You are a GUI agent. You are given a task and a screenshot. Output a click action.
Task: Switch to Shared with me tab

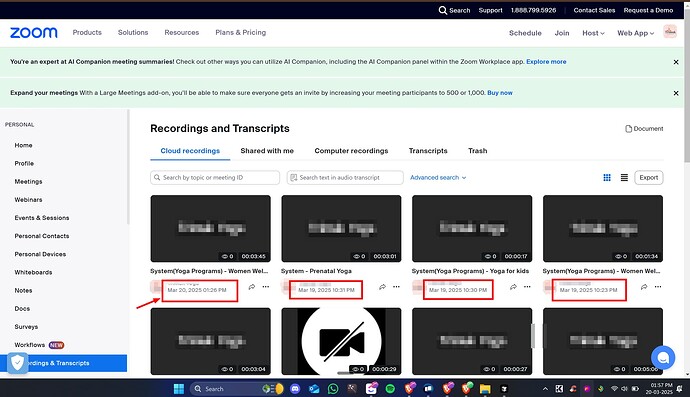click(267, 151)
